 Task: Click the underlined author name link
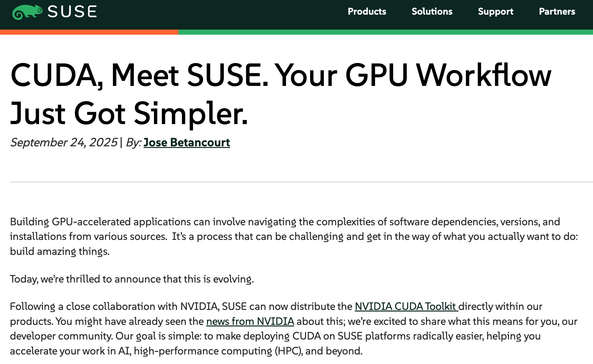click(186, 143)
